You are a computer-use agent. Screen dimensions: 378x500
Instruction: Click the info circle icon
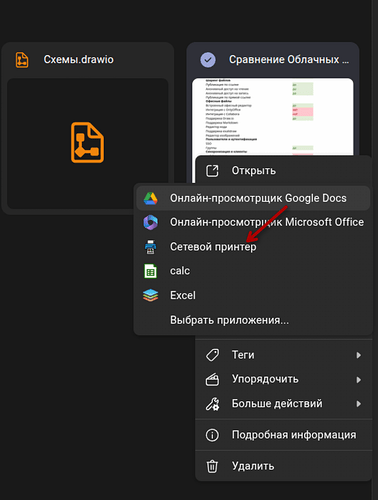click(x=212, y=435)
